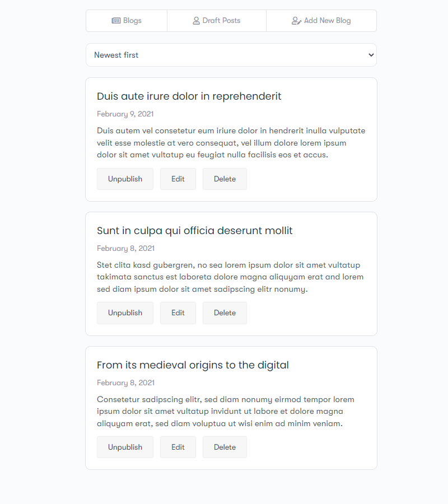
Task: Delete the Duis aute irure post
Action: coord(225,179)
